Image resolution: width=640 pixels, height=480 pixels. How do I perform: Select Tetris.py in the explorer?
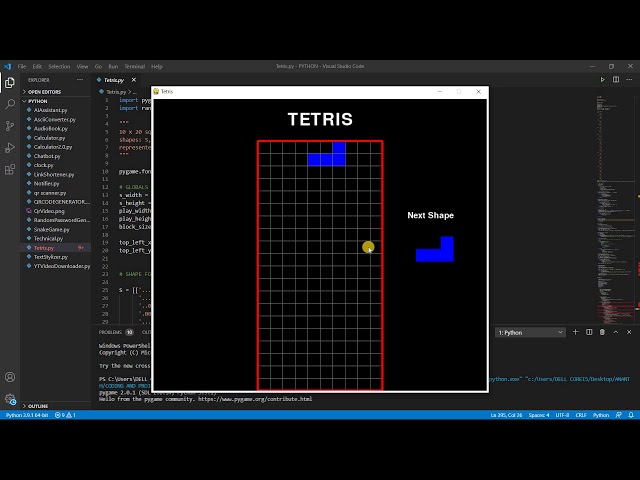[44, 248]
